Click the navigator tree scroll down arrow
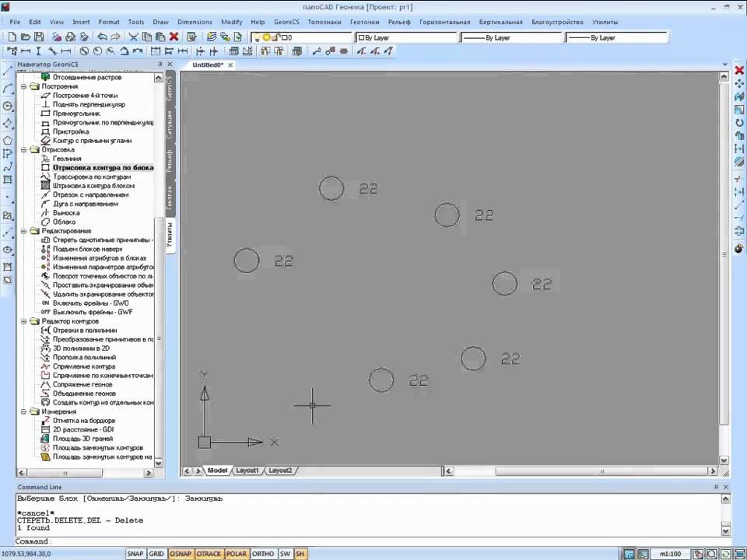747x560 pixels. pyautogui.click(x=159, y=463)
